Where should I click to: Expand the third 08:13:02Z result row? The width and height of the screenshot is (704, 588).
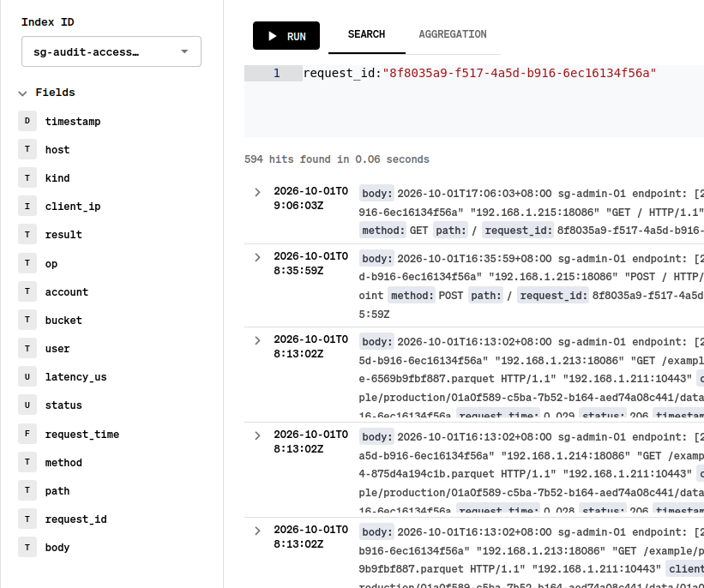[257, 531]
